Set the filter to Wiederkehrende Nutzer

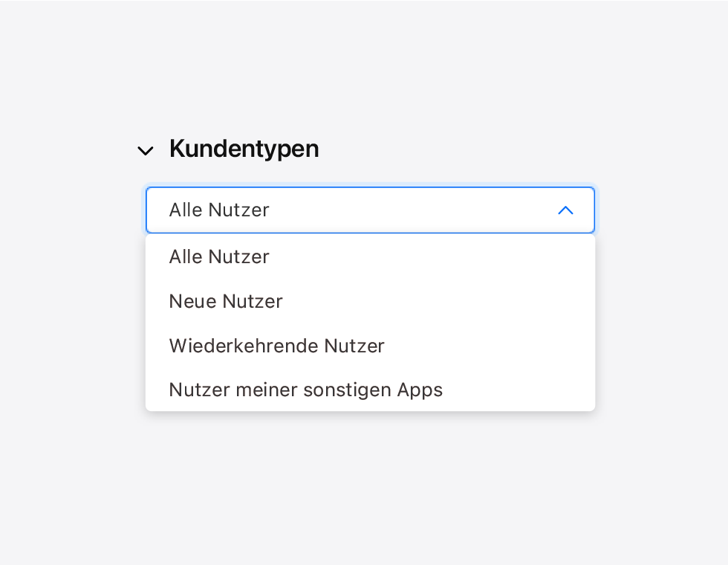(276, 346)
